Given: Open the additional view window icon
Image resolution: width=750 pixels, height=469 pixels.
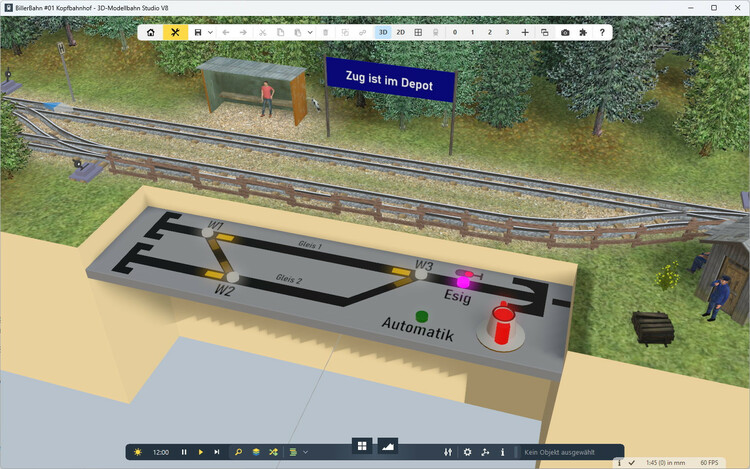Looking at the screenshot, I should 544,33.
